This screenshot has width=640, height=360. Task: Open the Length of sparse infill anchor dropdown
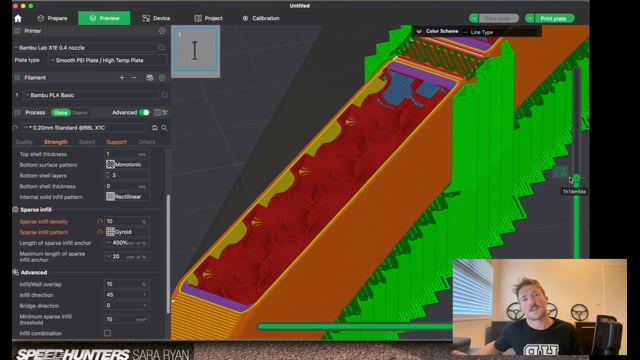click(127, 243)
